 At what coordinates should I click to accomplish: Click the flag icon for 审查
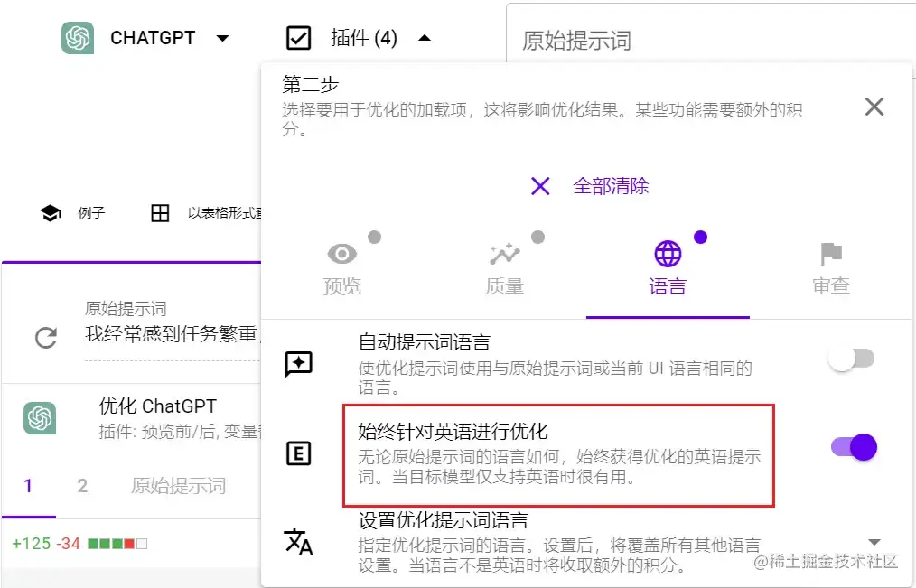pos(831,254)
